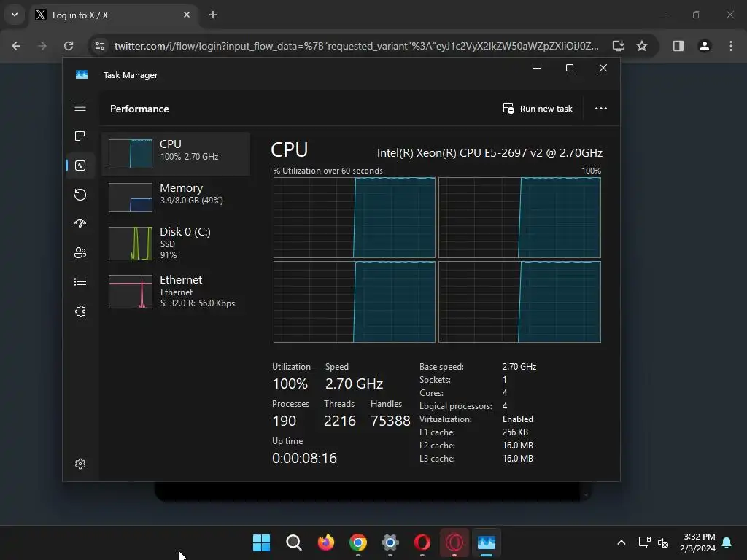Open the notifications bell icon
Viewport: 747px width, 560px height.
pos(727,542)
